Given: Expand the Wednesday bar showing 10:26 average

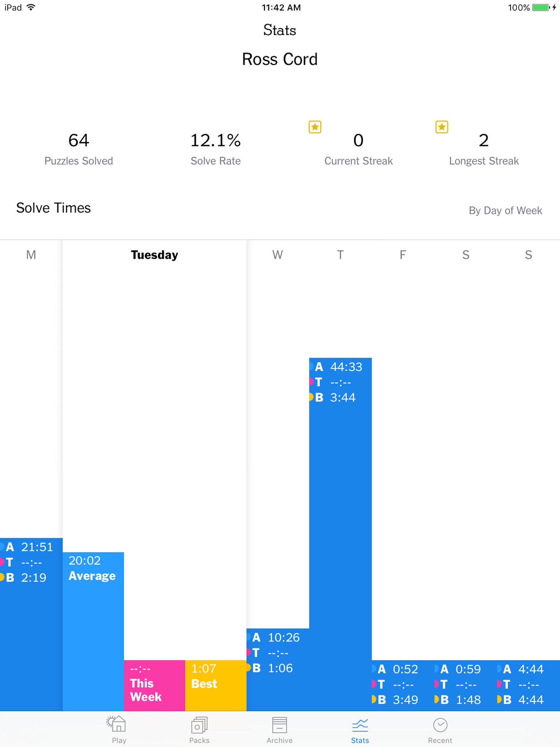Looking at the screenshot, I should pos(278,670).
